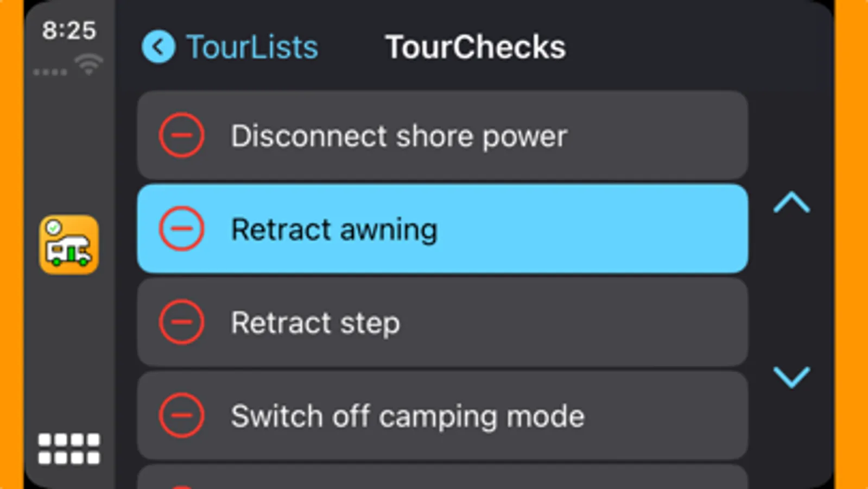
Task: Tap the partially visible bottom list row
Action: (442, 478)
